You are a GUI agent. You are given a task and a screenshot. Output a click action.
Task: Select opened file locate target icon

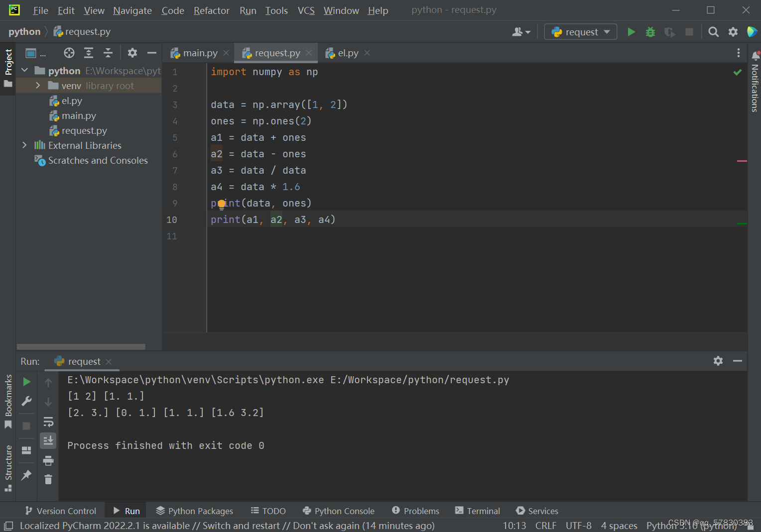69,53
